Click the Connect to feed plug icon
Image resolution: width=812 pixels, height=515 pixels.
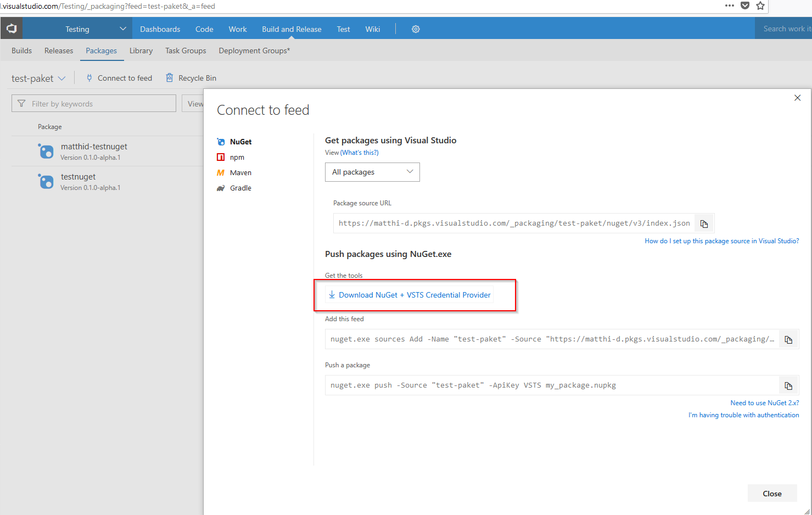89,78
